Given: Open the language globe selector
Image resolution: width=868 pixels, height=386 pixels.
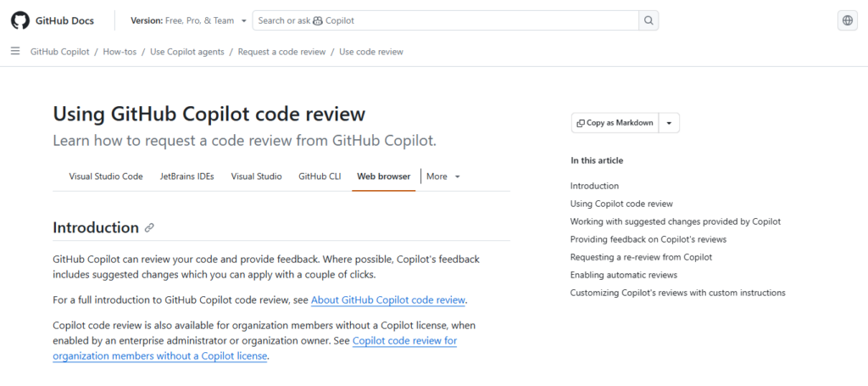Looking at the screenshot, I should tap(848, 20).
